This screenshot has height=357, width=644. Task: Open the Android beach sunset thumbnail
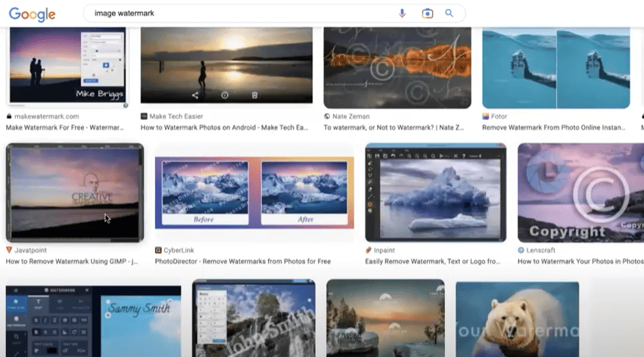pos(226,65)
